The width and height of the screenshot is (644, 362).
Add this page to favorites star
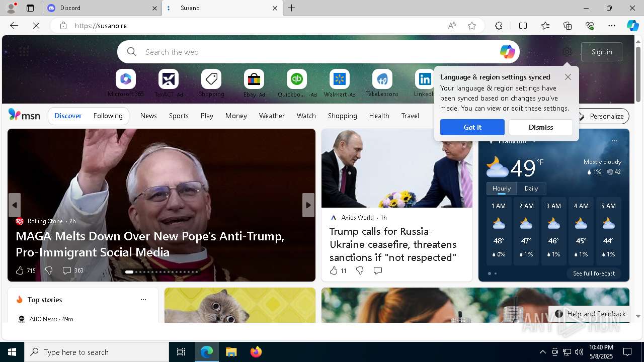click(x=472, y=26)
